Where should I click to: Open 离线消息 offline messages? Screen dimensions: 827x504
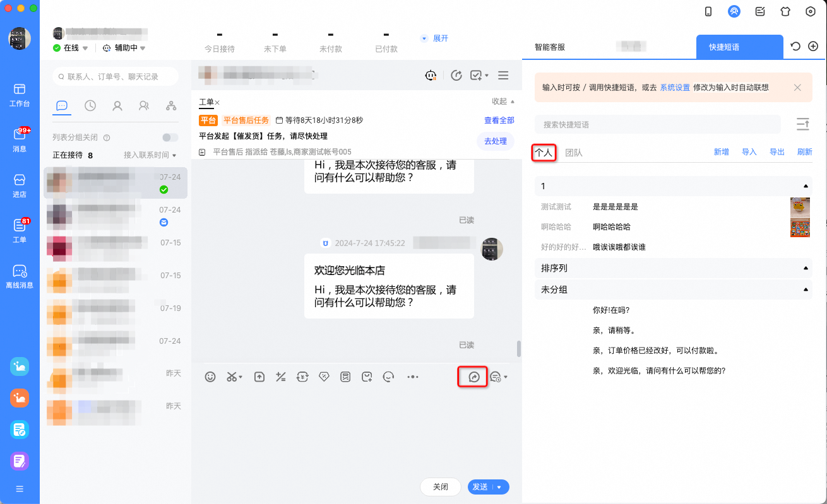[20, 276]
